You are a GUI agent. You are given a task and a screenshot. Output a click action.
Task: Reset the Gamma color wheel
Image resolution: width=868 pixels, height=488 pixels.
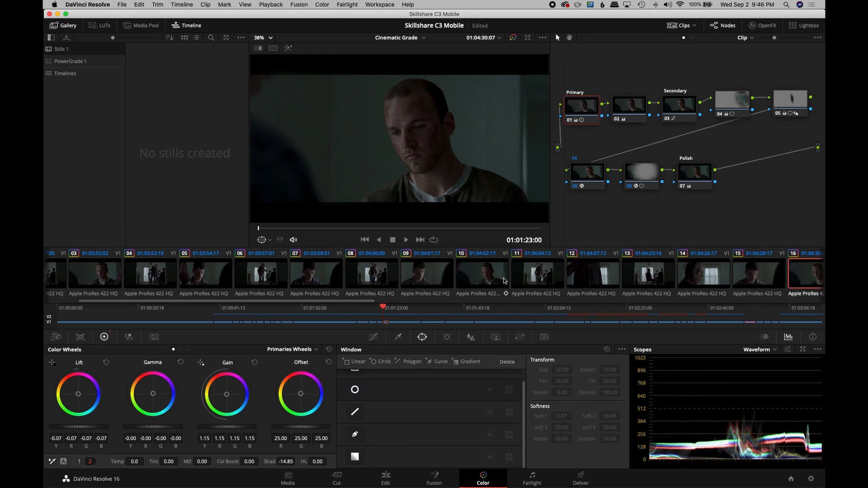coord(180,362)
